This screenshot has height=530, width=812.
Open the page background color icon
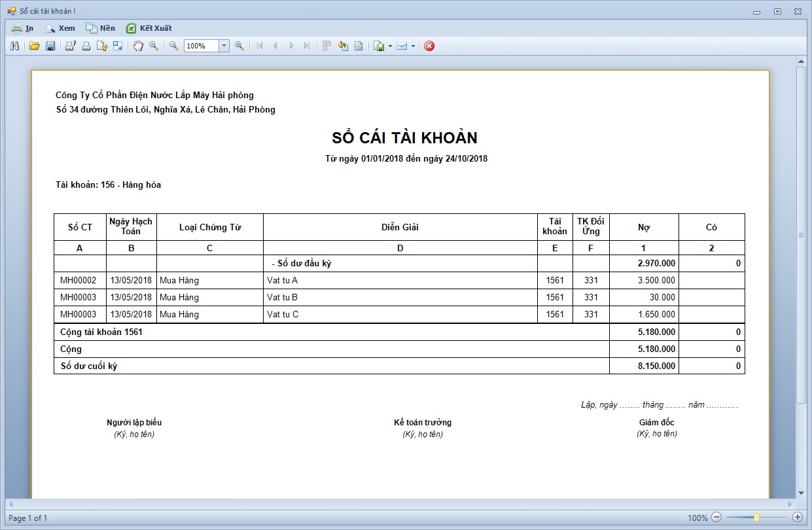343,46
